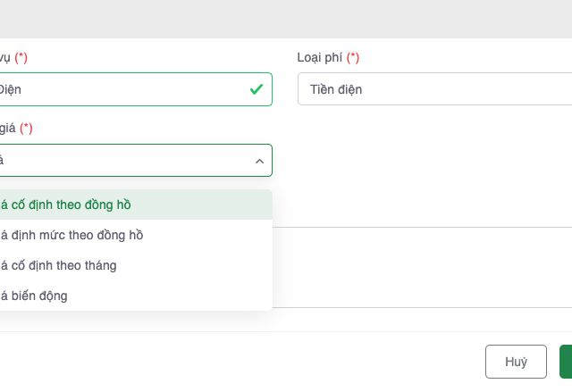Click the red asterisk beside the giá label
This screenshot has height=392, width=572.
click(x=26, y=129)
